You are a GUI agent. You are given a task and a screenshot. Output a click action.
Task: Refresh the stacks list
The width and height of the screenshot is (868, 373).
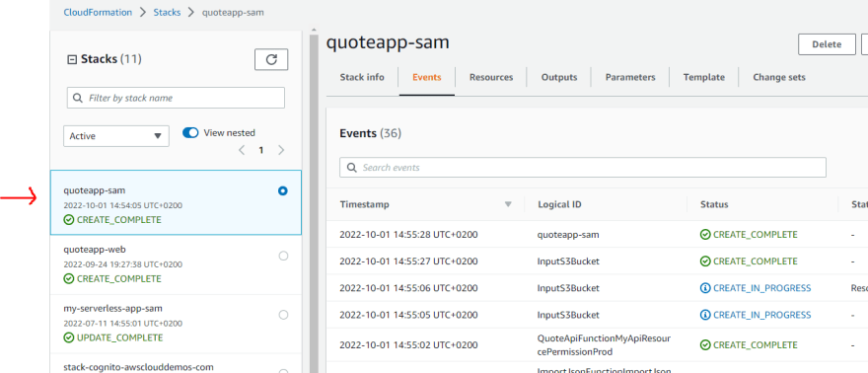[271, 60]
